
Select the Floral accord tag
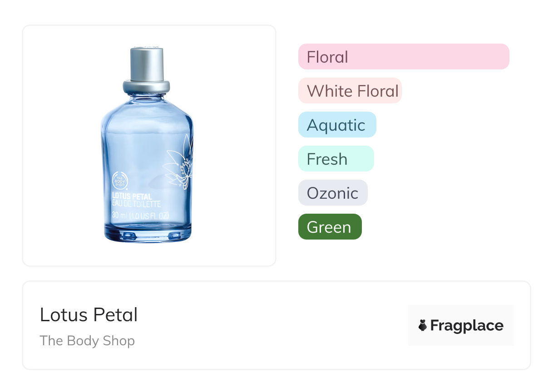click(403, 57)
